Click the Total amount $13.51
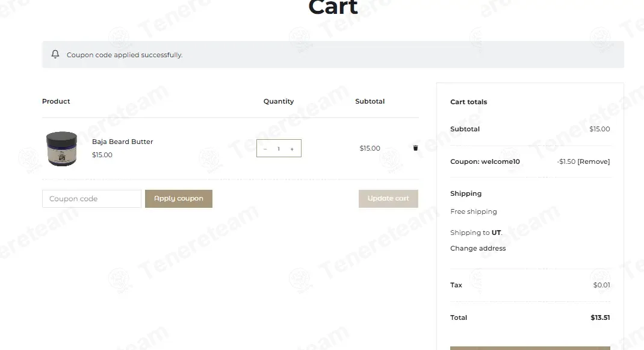Screen dimensions: 644x350 tap(600, 317)
